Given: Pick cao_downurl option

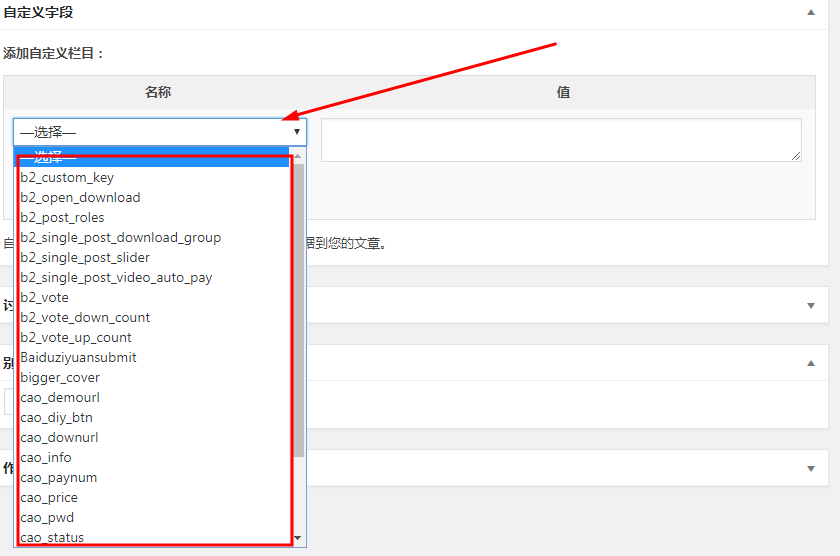Looking at the screenshot, I should click(x=59, y=437).
